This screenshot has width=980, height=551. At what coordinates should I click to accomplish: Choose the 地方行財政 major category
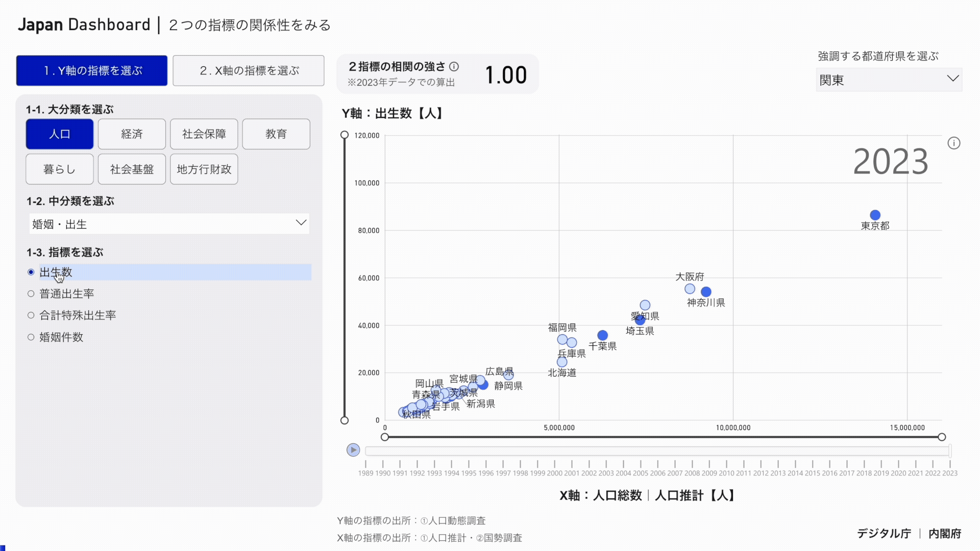(204, 169)
